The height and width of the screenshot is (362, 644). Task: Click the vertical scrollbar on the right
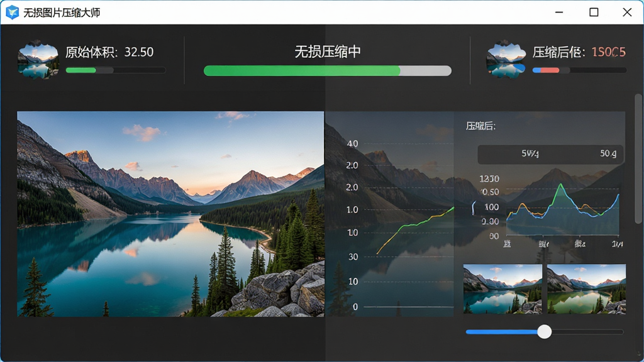coord(638,159)
